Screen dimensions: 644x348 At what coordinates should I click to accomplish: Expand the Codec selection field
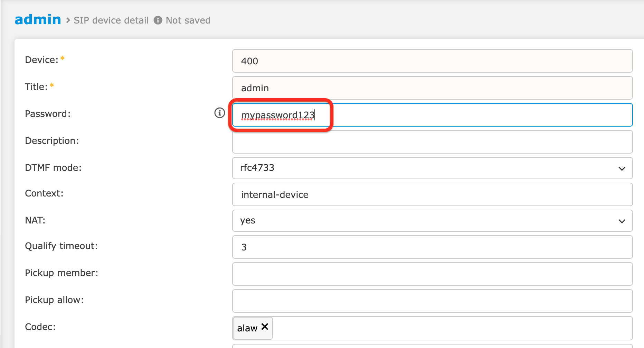(449, 328)
